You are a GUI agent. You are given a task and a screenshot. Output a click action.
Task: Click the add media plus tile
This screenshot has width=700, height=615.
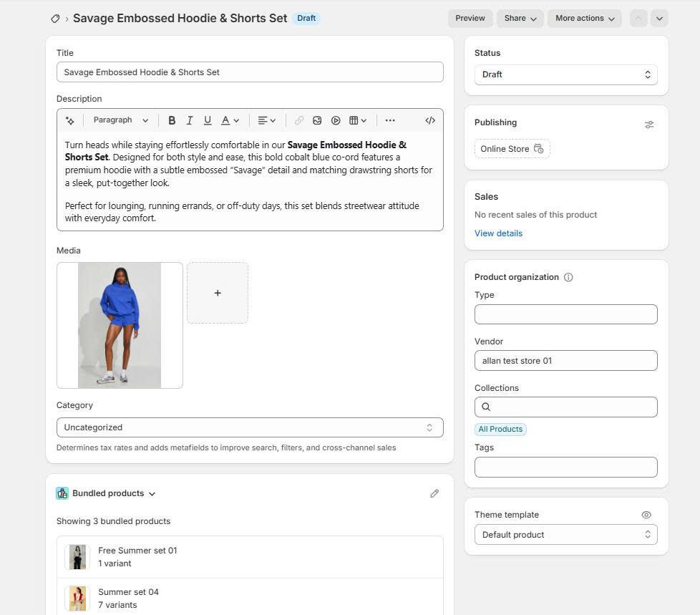tap(218, 293)
